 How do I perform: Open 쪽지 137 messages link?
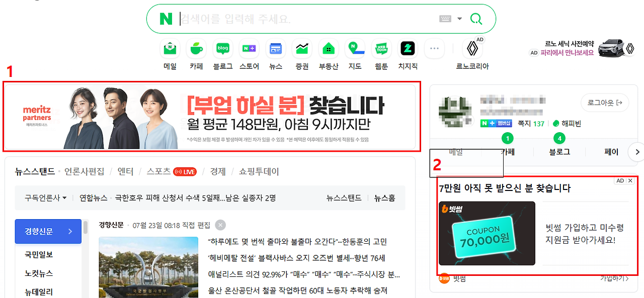[531, 124]
